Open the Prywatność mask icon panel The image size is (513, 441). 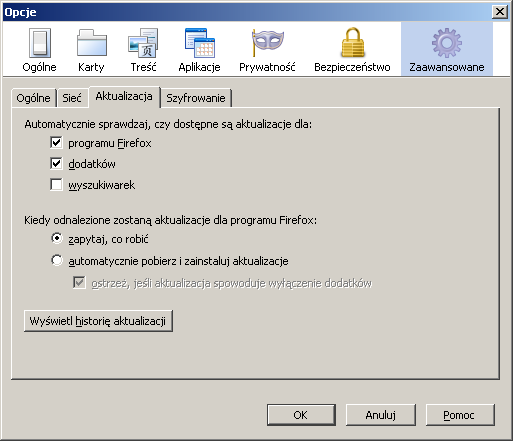[267, 50]
